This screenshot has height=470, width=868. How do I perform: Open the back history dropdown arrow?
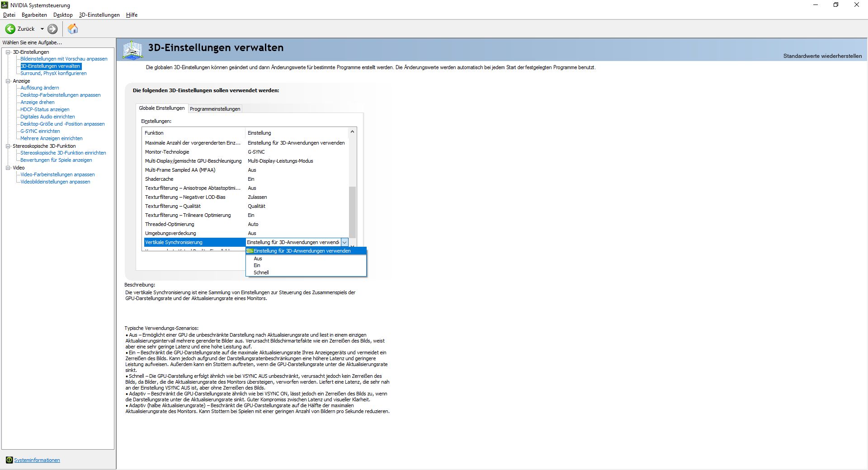(x=42, y=29)
